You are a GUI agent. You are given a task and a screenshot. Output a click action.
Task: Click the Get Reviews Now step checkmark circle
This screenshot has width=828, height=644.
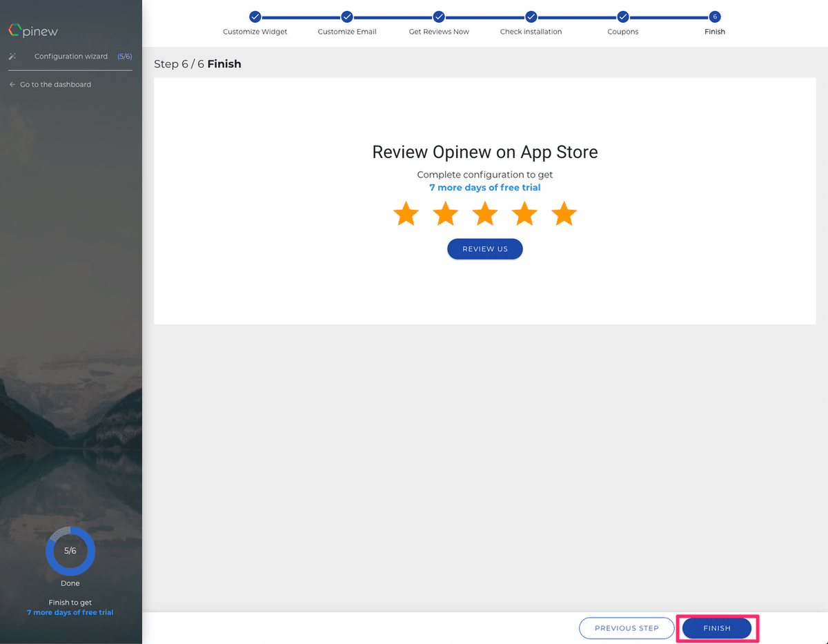pos(439,17)
